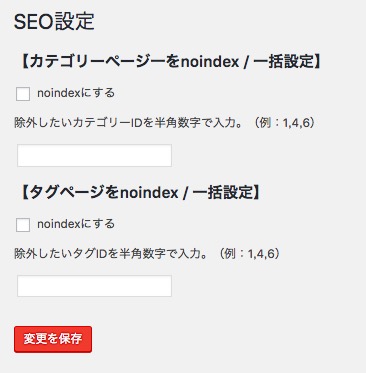The height and width of the screenshot is (373, 366).
Task: Click the (例:1,4,6) example in tag description
Action: point(249,254)
